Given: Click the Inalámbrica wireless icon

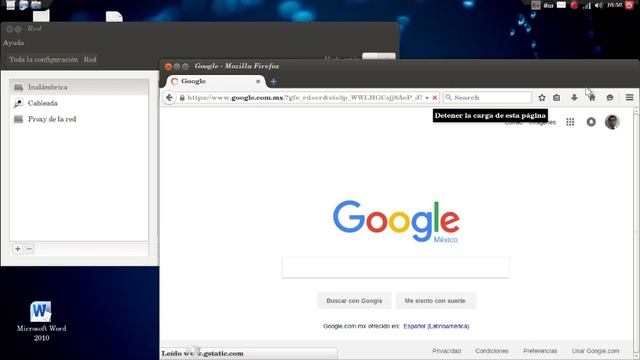Looking at the screenshot, I should point(18,87).
